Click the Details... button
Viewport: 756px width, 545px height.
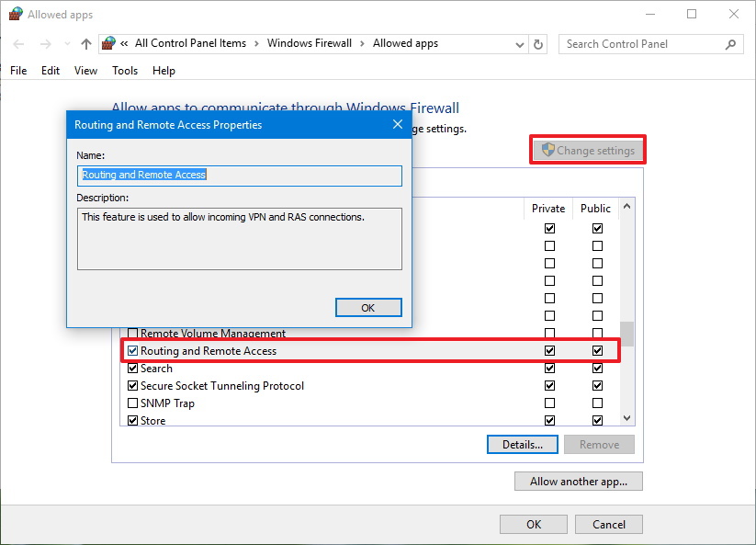[522, 444]
